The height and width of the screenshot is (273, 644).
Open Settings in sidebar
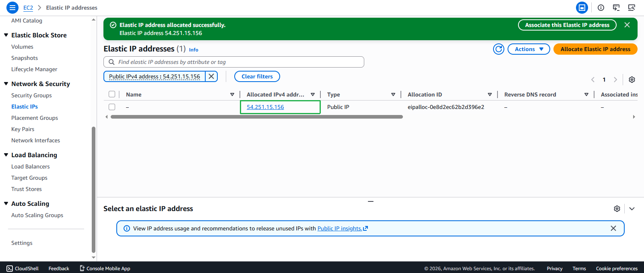22,243
